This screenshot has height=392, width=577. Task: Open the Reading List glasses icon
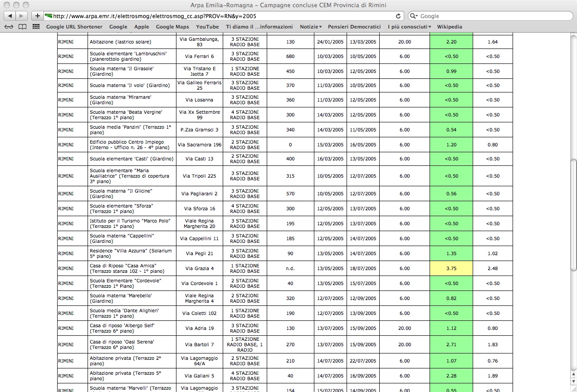[9, 27]
